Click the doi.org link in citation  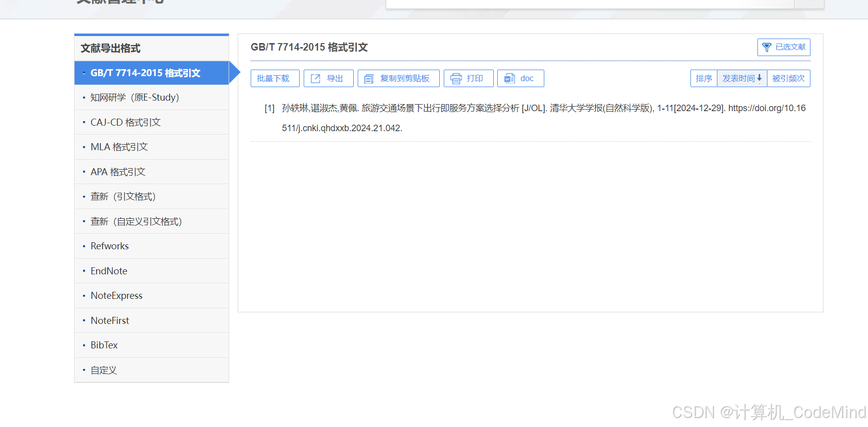coord(767,108)
